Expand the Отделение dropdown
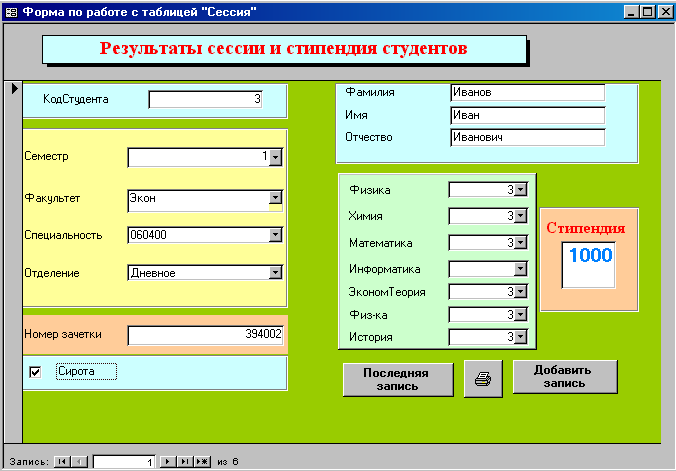Viewport: 676px width, 471px height. coord(275,272)
